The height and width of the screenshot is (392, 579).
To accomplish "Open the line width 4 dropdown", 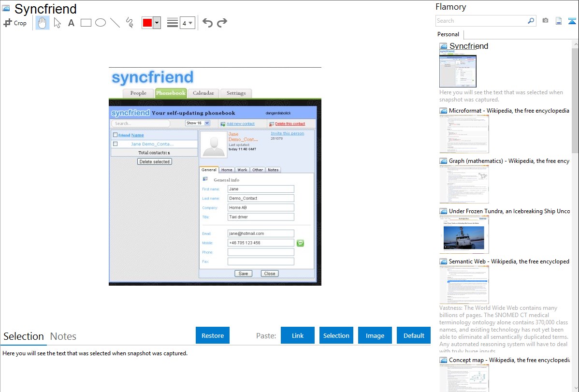I will click(x=188, y=23).
